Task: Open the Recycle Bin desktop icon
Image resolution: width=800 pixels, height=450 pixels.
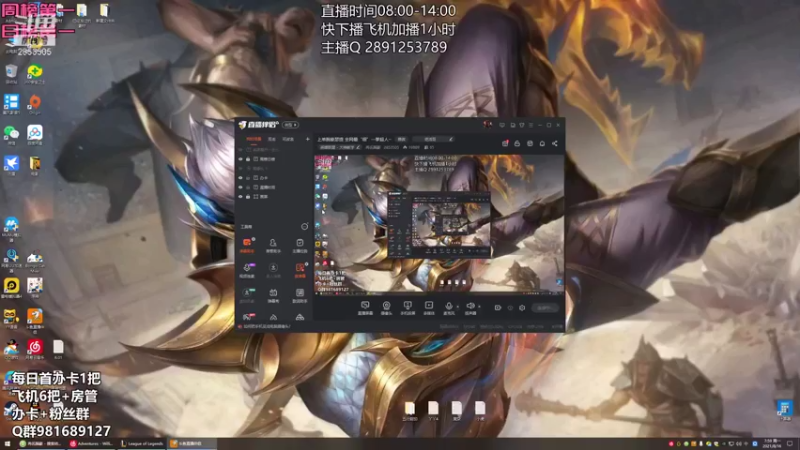Action: (11, 73)
